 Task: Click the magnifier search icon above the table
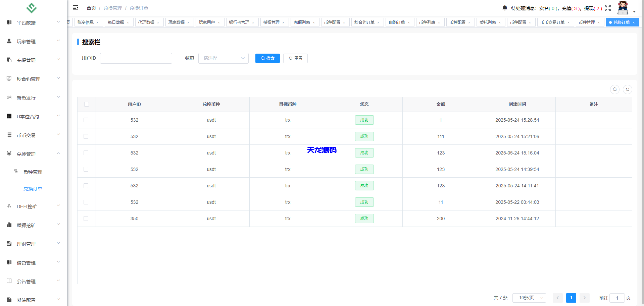614,89
